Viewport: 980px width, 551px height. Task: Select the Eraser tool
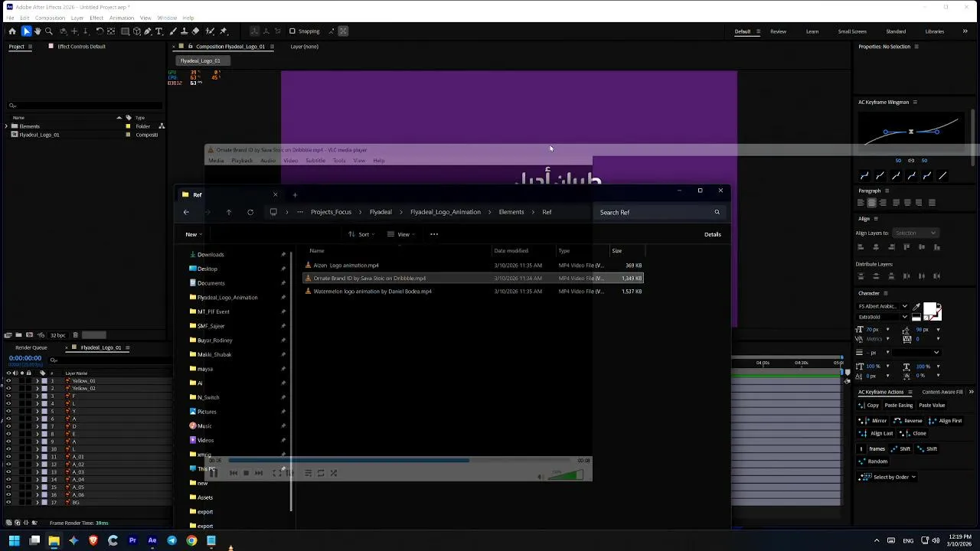click(195, 31)
